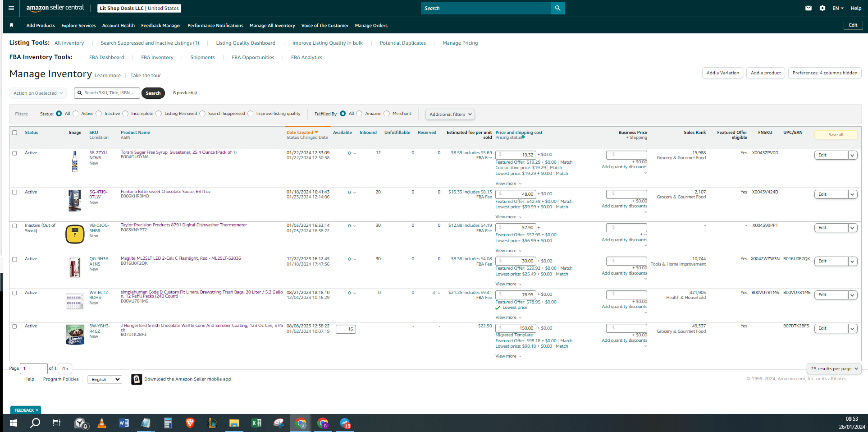Screen dimensions: 868x432
Task: Open the Additional filters dropdown
Action: (x=450, y=115)
